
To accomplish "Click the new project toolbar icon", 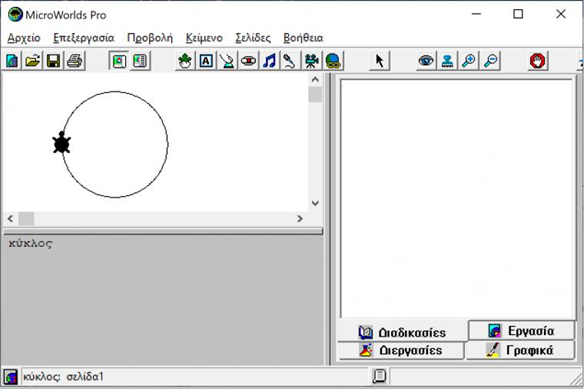I will 12,61.
